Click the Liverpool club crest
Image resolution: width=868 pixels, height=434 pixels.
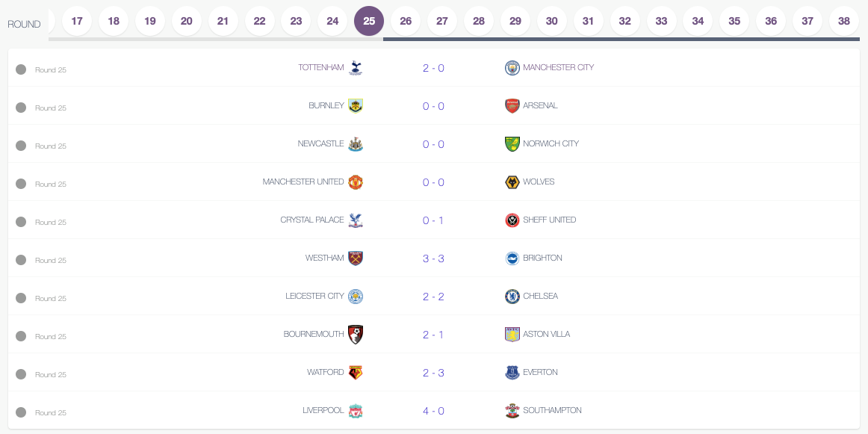pos(356,411)
